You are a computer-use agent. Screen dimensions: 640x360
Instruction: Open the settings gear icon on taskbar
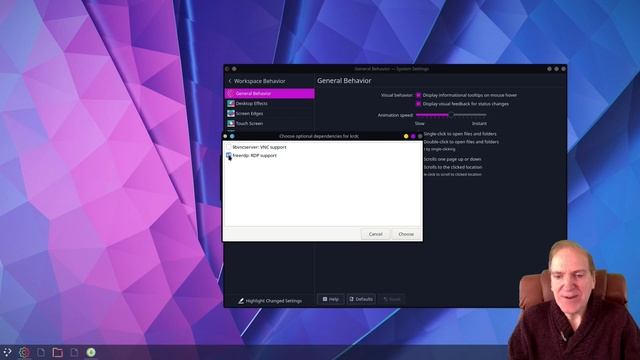(x=24, y=352)
